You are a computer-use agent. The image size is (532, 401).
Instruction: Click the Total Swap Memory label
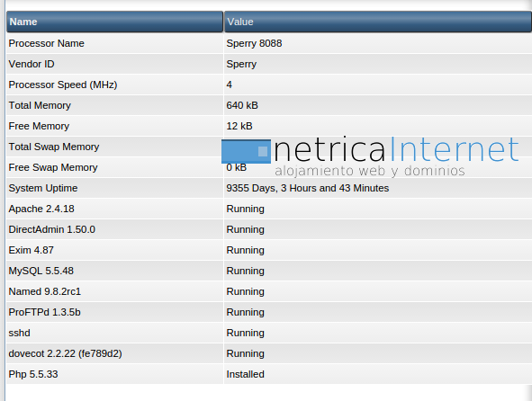(x=54, y=147)
